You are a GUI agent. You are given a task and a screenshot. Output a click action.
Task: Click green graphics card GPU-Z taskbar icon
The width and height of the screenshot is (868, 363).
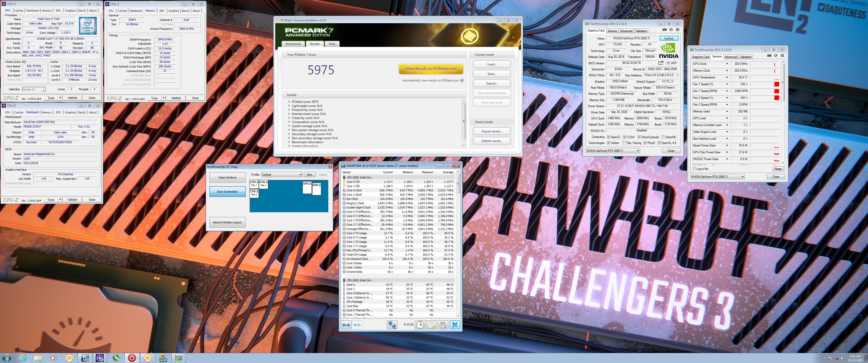click(179, 358)
